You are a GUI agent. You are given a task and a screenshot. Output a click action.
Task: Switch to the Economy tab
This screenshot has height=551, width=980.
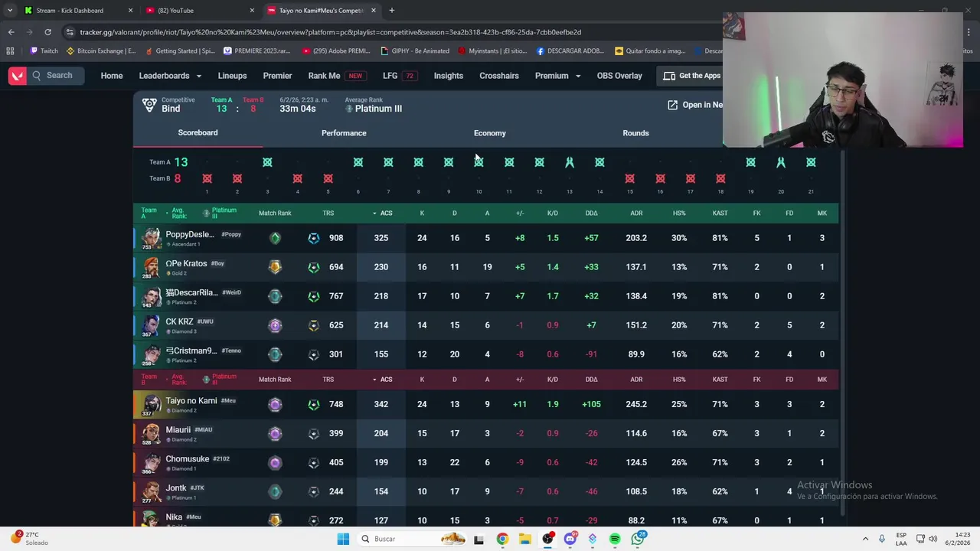click(x=490, y=133)
